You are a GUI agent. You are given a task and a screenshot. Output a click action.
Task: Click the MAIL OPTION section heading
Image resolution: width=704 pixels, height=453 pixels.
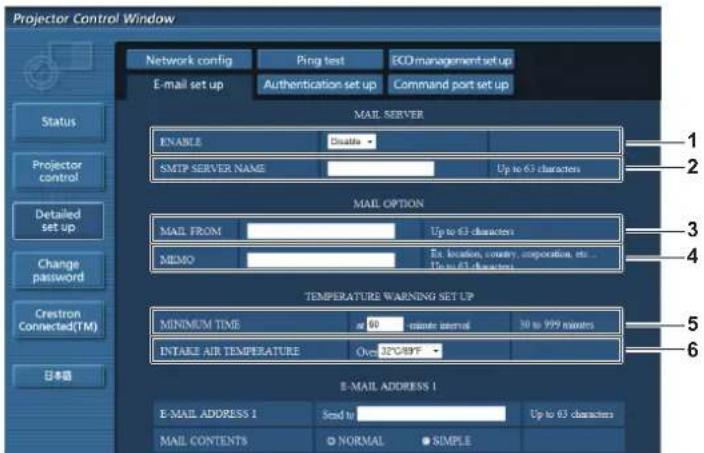click(388, 203)
